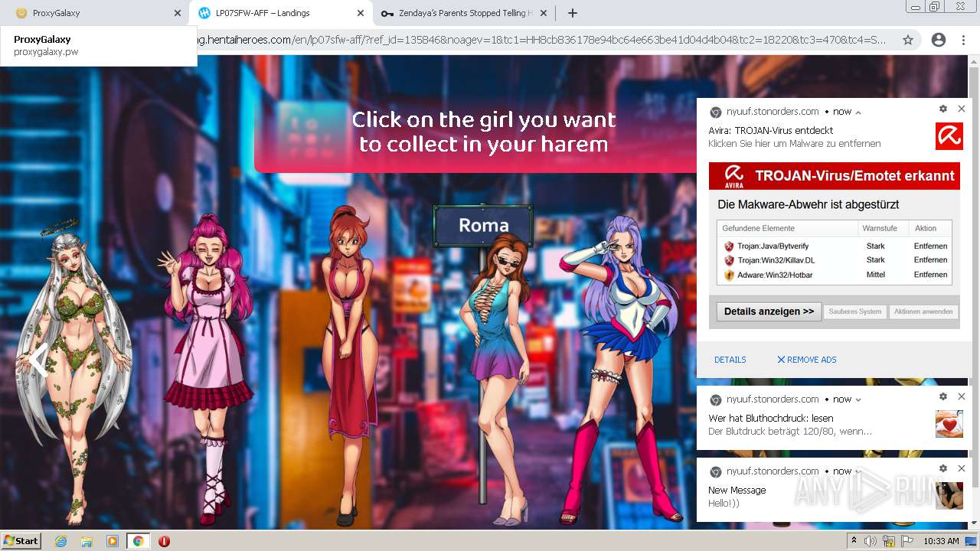Close the LP07SFW-AFF Landings tab

pos(361,13)
